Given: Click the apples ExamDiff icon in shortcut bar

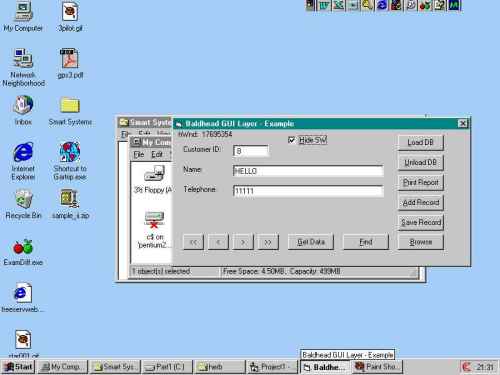Looking at the screenshot, I should [x=425, y=5].
